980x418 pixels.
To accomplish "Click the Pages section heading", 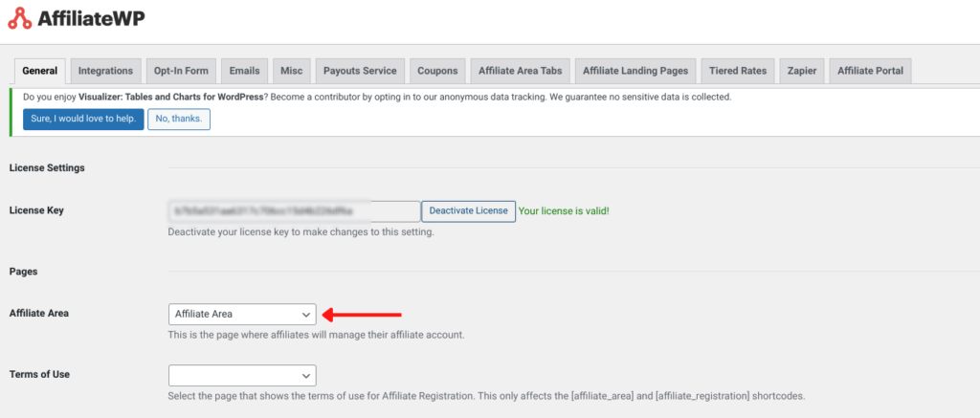I will [x=24, y=272].
